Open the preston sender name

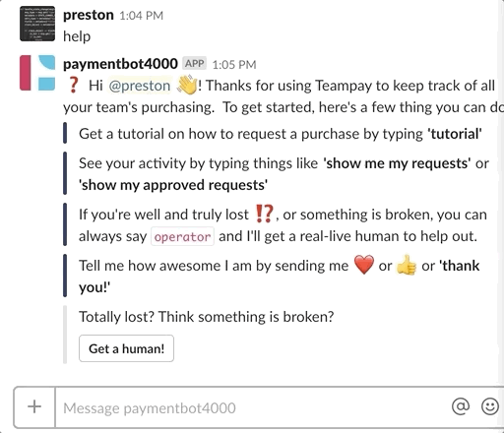pyautogui.click(x=89, y=15)
